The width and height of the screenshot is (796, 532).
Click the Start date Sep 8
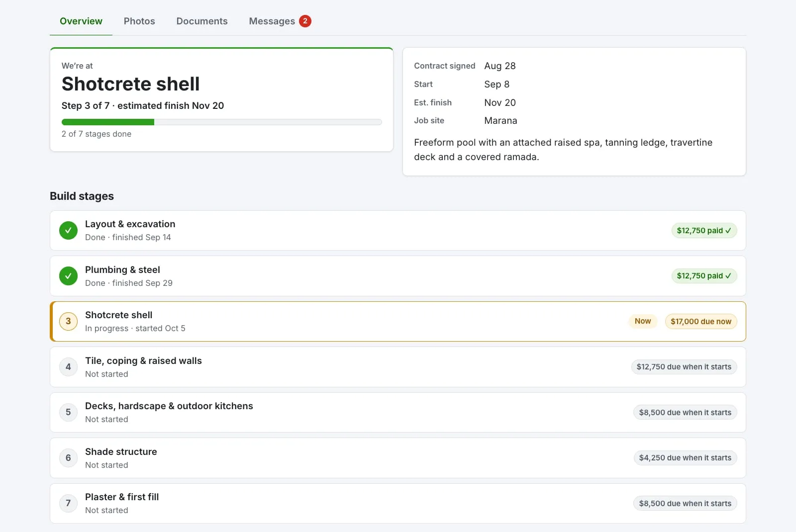tap(497, 85)
